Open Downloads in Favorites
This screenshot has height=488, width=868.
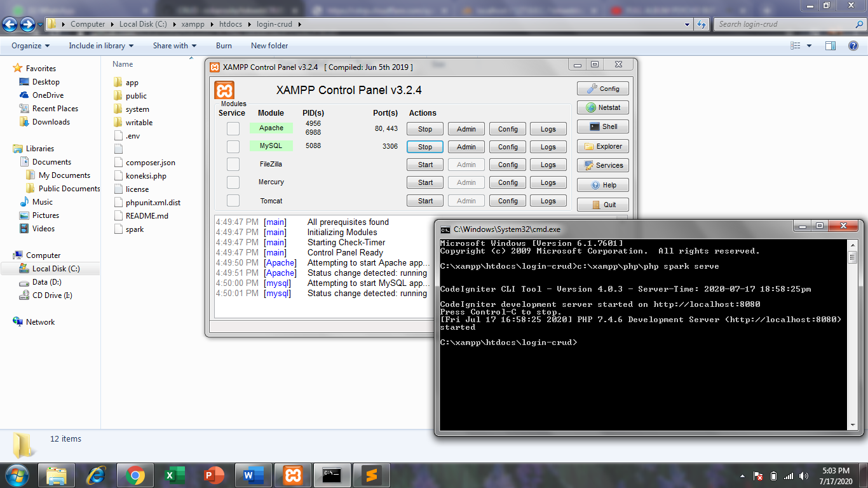tap(51, 122)
